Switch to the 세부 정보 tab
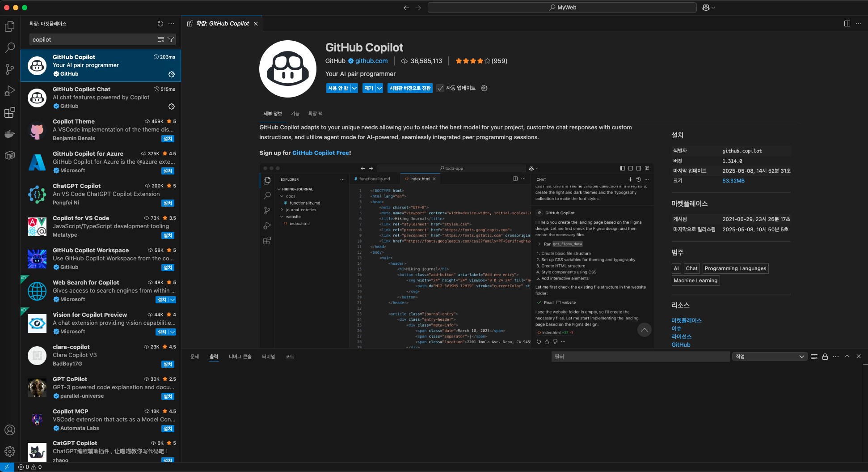Viewport: 868px width, 472px height. 273,114
